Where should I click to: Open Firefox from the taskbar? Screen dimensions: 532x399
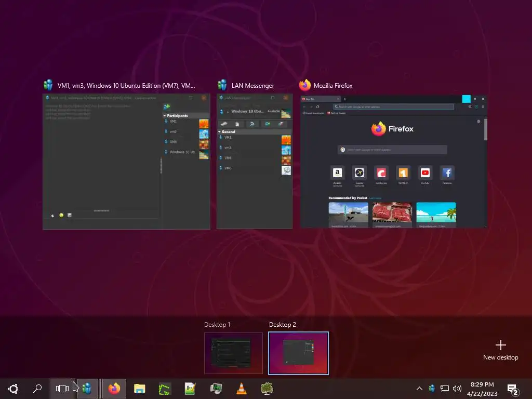tap(114, 389)
